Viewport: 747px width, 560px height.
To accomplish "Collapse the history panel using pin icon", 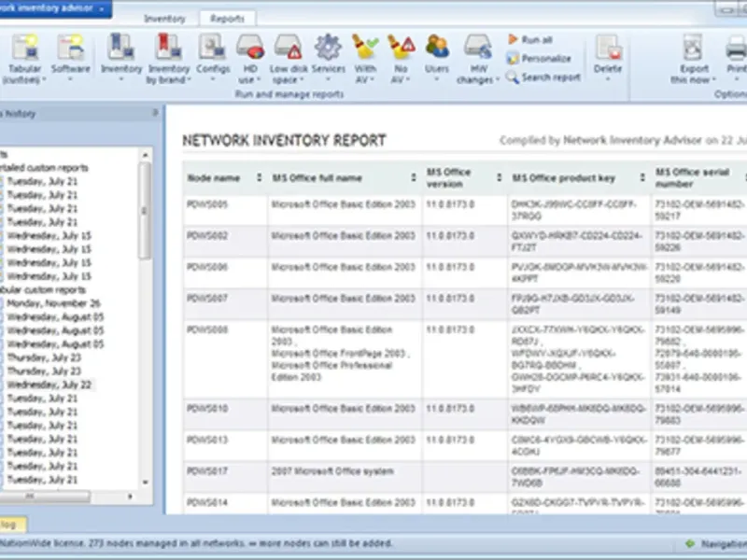I will pos(155,113).
